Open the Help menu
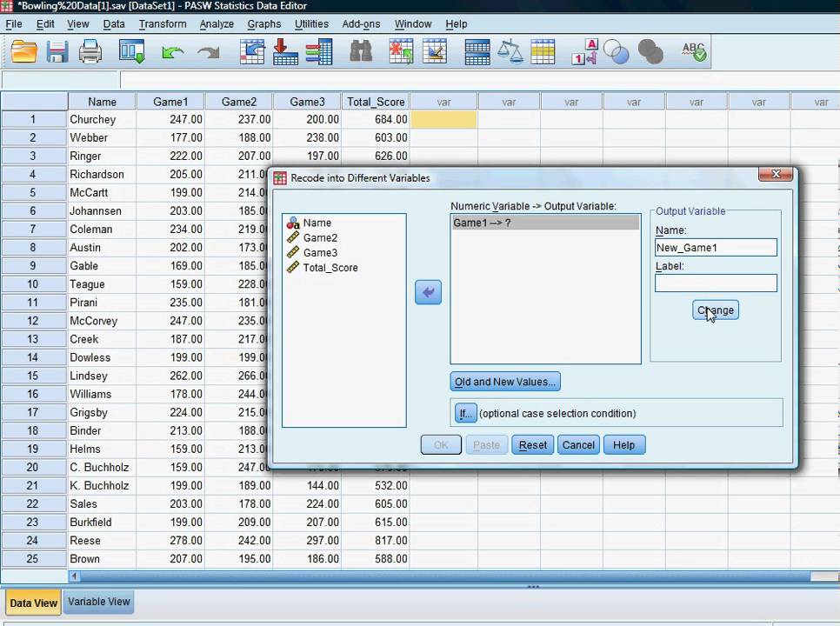Image resolution: width=840 pixels, height=626 pixels. (x=457, y=24)
